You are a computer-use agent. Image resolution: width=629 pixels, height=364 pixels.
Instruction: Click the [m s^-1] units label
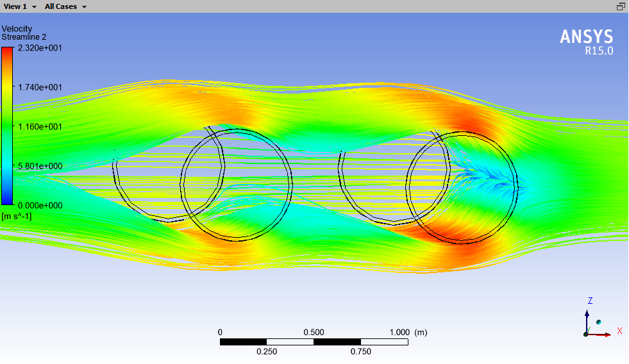[x=16, y=216]
